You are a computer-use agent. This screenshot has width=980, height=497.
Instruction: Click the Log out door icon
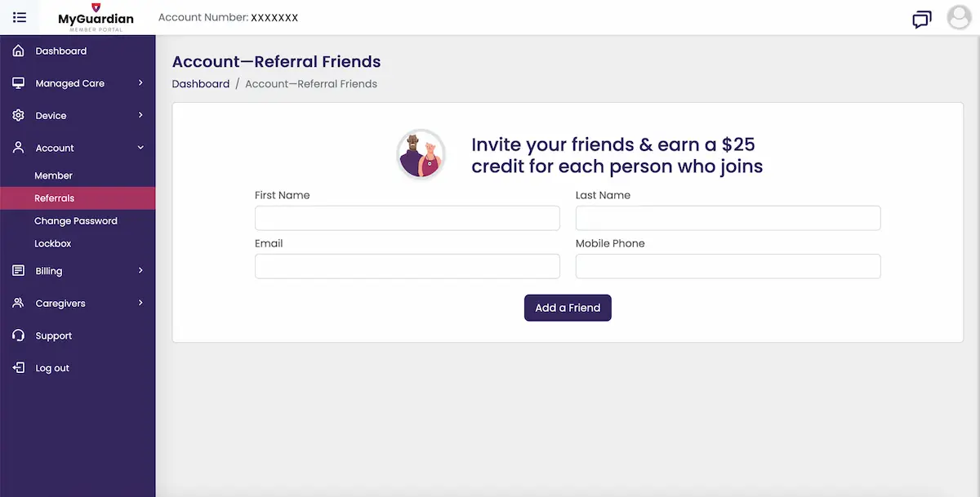[x=19, y=368]
